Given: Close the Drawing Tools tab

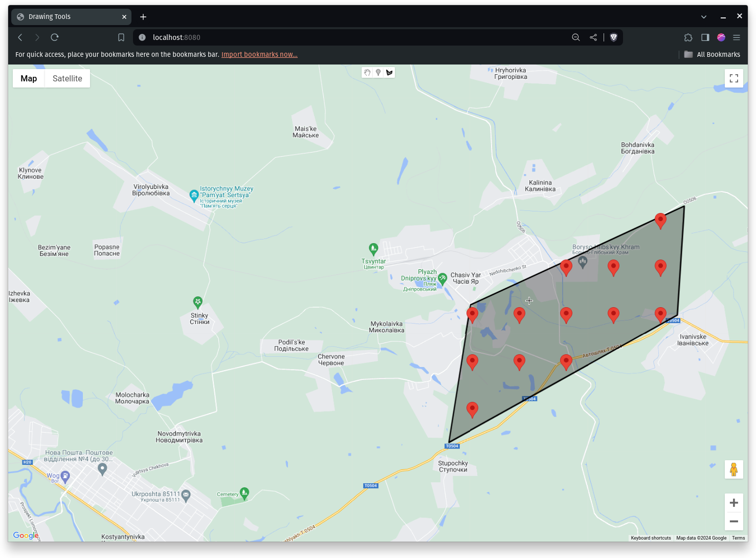Looking at the screenshot, I should tap(124, 17).
